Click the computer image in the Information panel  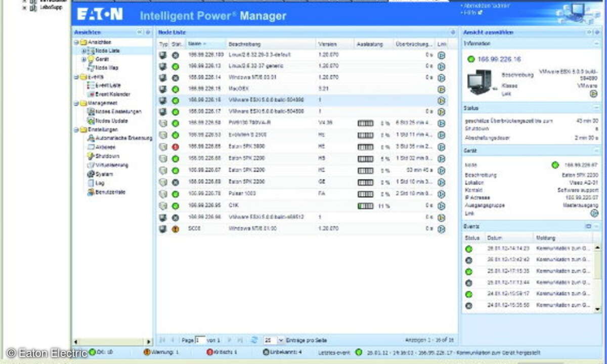[x=479, y=82]
